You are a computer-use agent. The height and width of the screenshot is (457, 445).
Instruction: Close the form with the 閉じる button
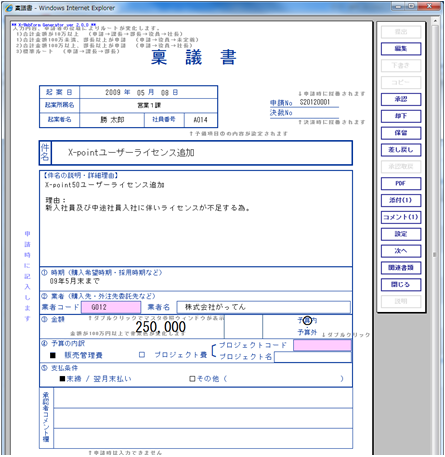401,285
